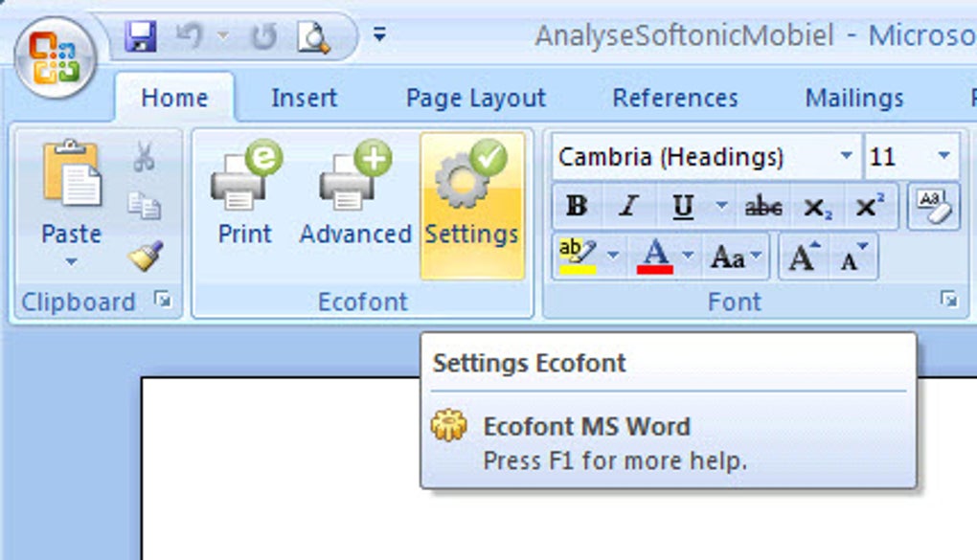The width and height of the screenshot is (977, 560).
Task: Open the Page Layout tab
Action: pyautogui.click(x=475, y=98)
